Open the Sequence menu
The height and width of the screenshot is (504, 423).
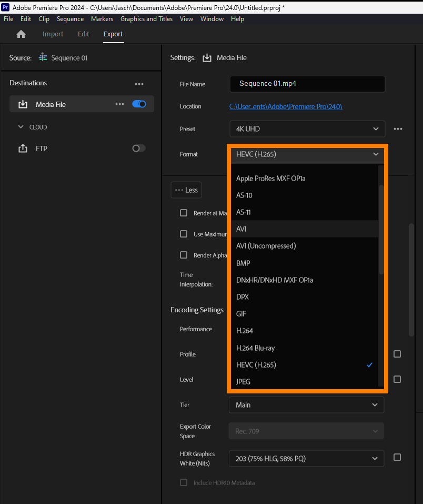[x=70, y=19]
